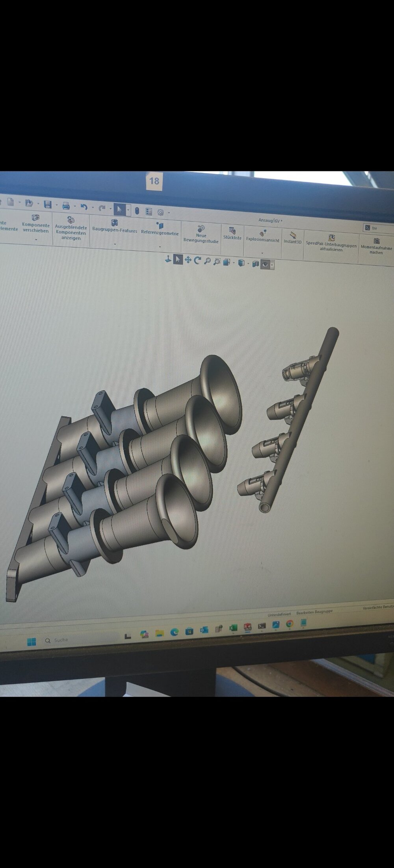Save the assembly with floppy icon
This screenshot has height=868, width=394.
tap(48, 204)
